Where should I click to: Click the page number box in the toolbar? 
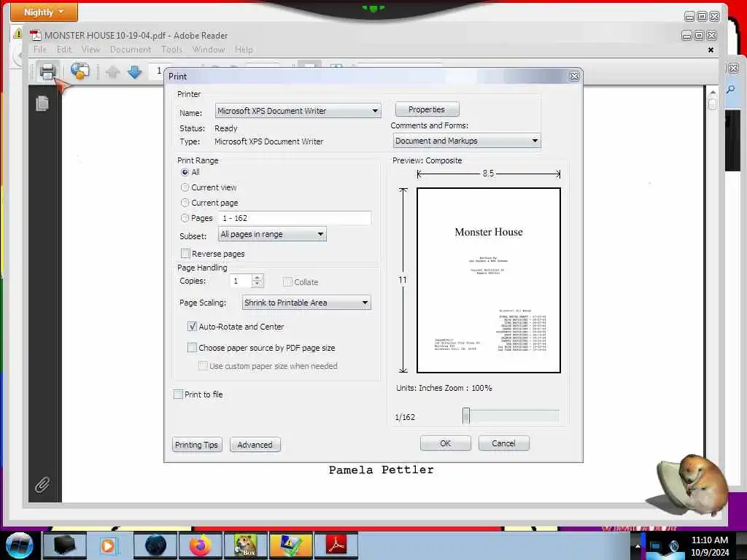click(158, 71)
